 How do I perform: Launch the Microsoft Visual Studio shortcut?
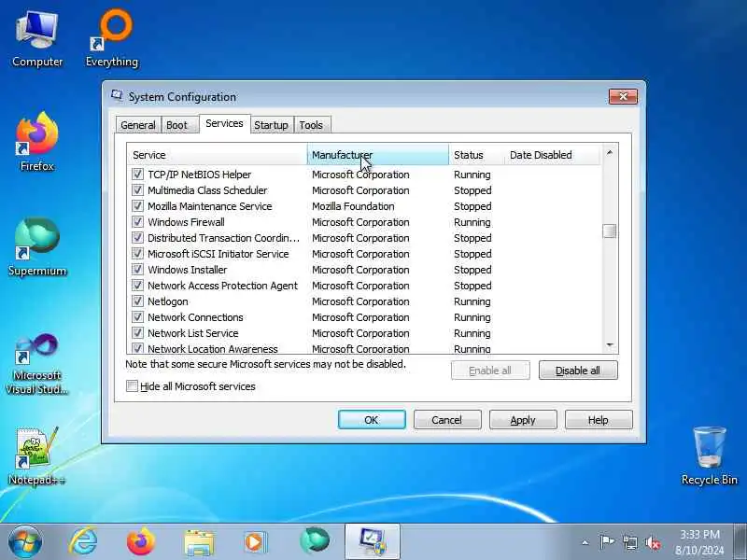coord(37,364)
